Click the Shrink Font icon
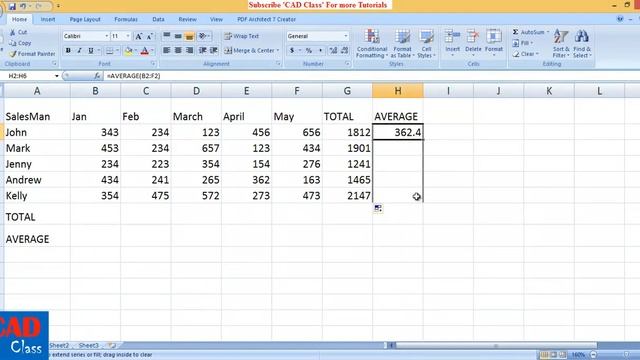The height and width of the screenshot is (360, 640). pos(149,36)
